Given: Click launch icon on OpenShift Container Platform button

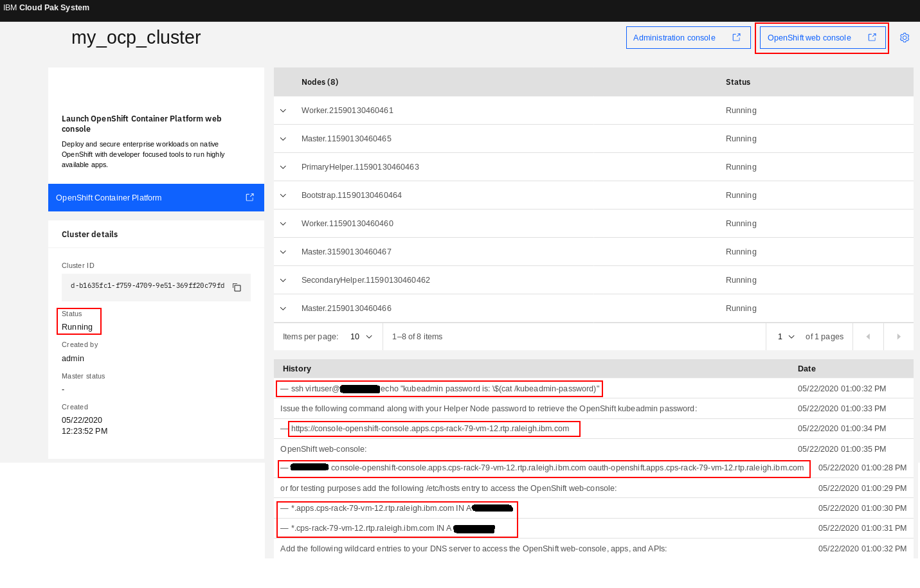Looking at the screenshot, I should tap(250, 197).
